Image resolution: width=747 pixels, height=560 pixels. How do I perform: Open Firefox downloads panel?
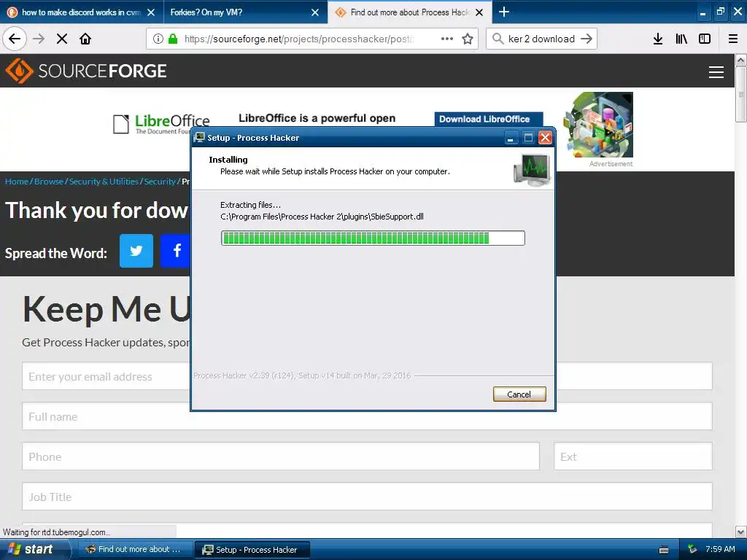[658, 39]
